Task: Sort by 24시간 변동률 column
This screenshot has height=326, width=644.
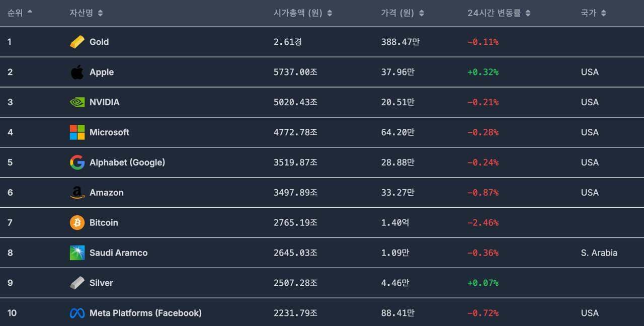Action: [499, 13]
